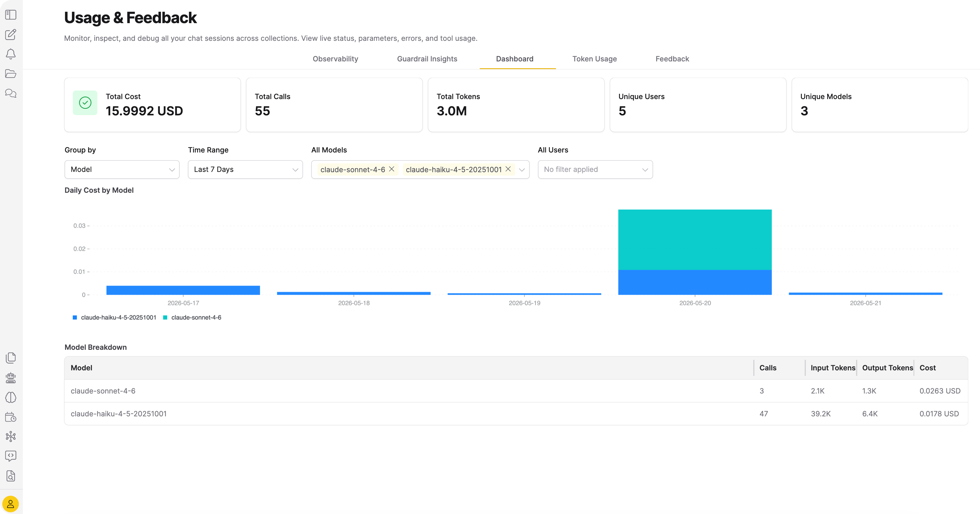The height and width of the screenshot is (514, 980).
Task: Click the yellow user profile avatar
Action: point(11,504)
